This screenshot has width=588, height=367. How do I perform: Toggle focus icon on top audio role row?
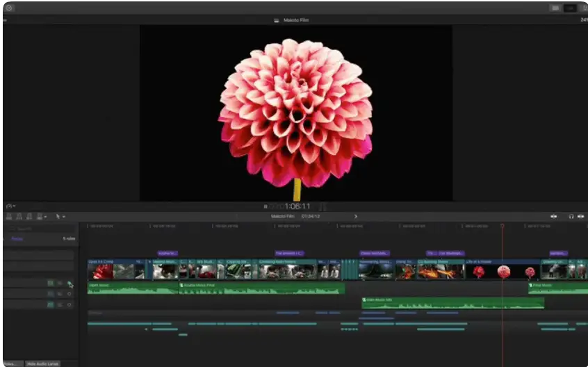(x=60, y=284)
